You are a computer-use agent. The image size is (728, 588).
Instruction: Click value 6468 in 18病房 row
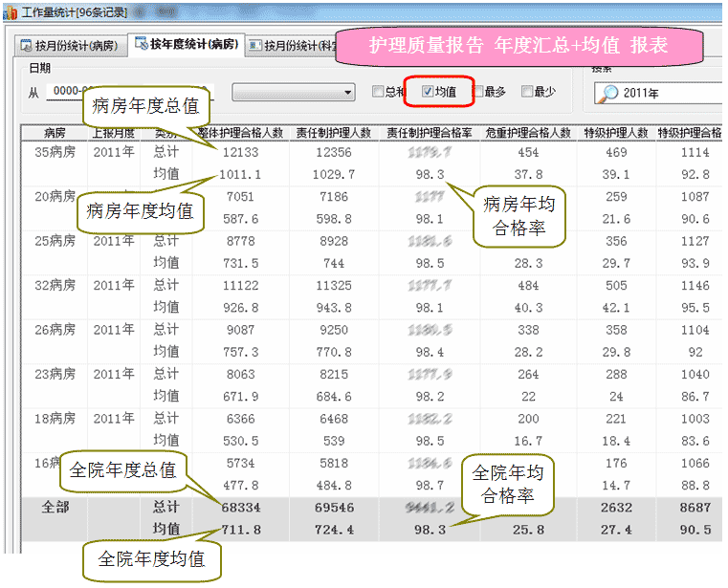(334, 419)
